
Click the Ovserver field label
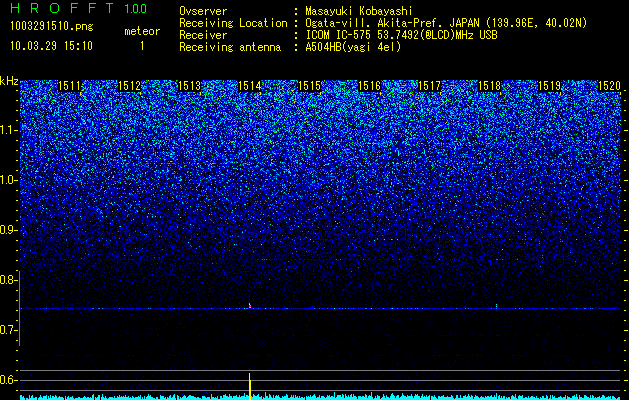203,11
